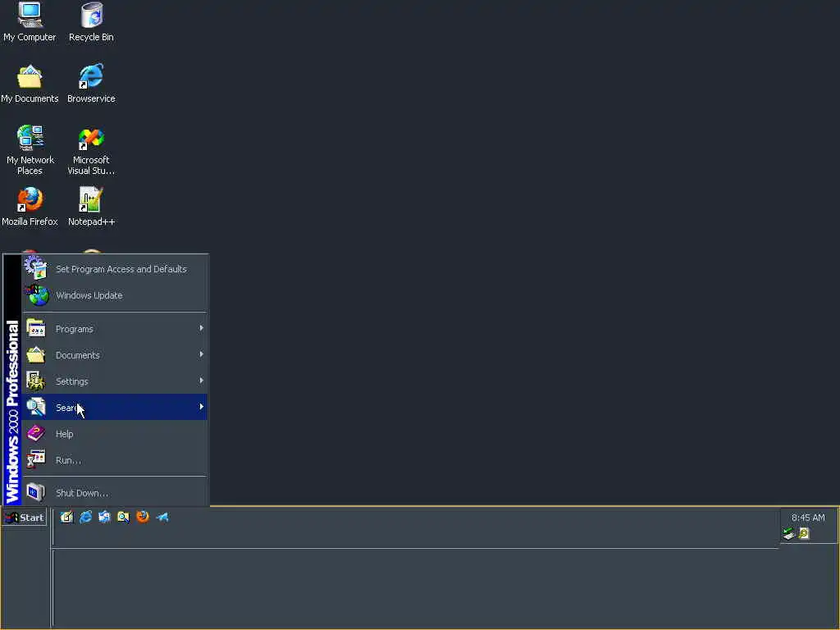Launch Outlook Express from Quick Launch
Screen dimensions: 840x630
tap(104, 517)
